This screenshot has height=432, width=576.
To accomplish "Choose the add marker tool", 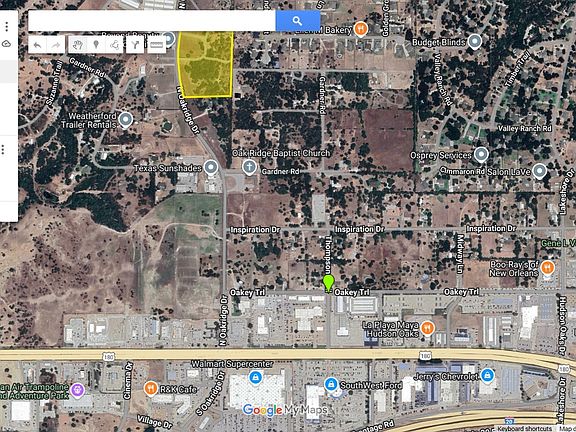I will tap(96, 45).
